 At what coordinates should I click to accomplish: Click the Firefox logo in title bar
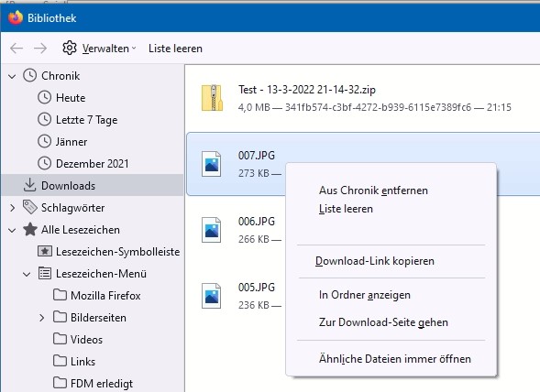[16, 17]
